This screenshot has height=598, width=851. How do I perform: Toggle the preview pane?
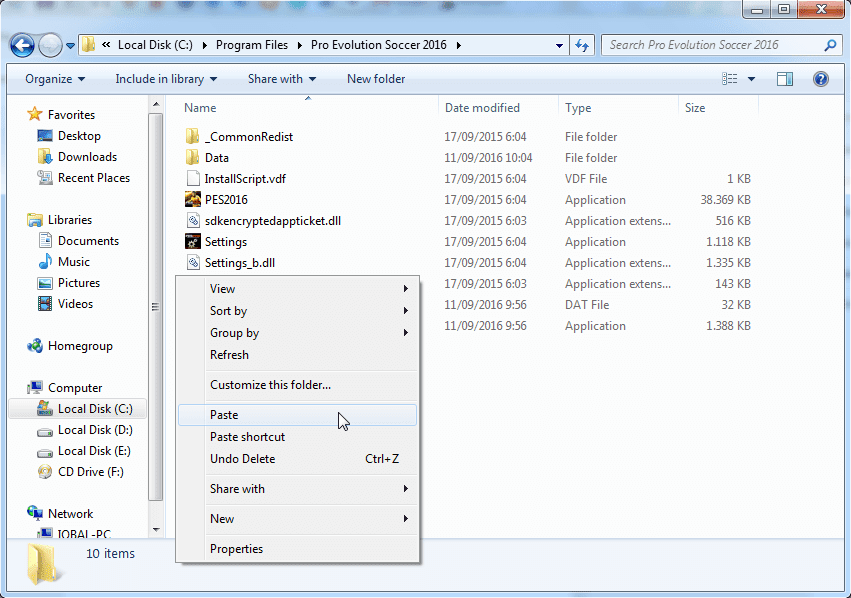coord(785,79)
